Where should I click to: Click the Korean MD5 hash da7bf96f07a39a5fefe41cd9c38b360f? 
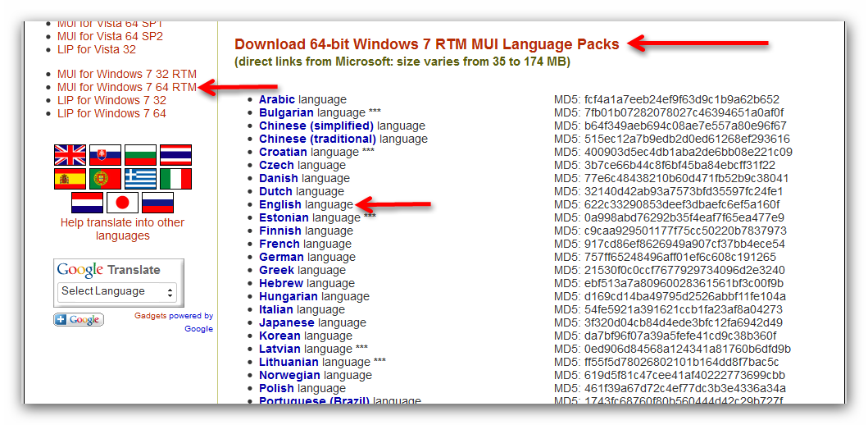pyautogui.click(x=680, y=336)
